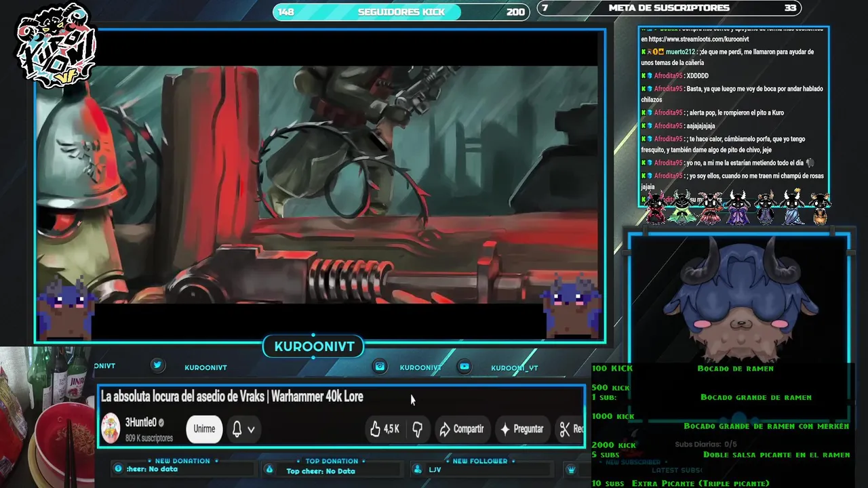Click the notification bell icon
Screen dimensions: 868x488
[237, 429]
